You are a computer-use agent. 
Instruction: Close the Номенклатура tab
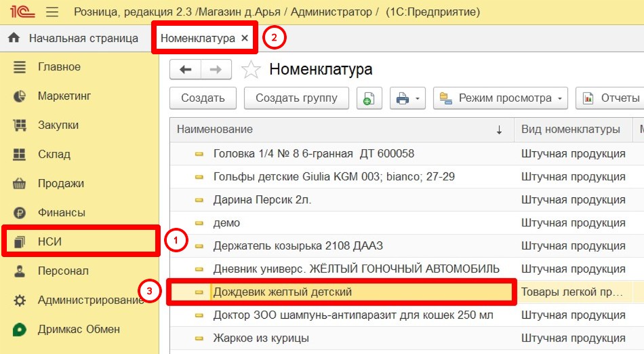pos(245,38)
